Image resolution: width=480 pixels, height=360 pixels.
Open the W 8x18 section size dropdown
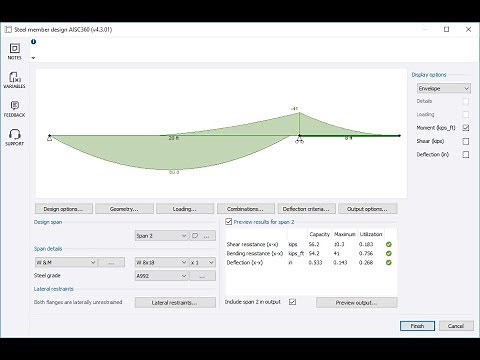(161, 262)
